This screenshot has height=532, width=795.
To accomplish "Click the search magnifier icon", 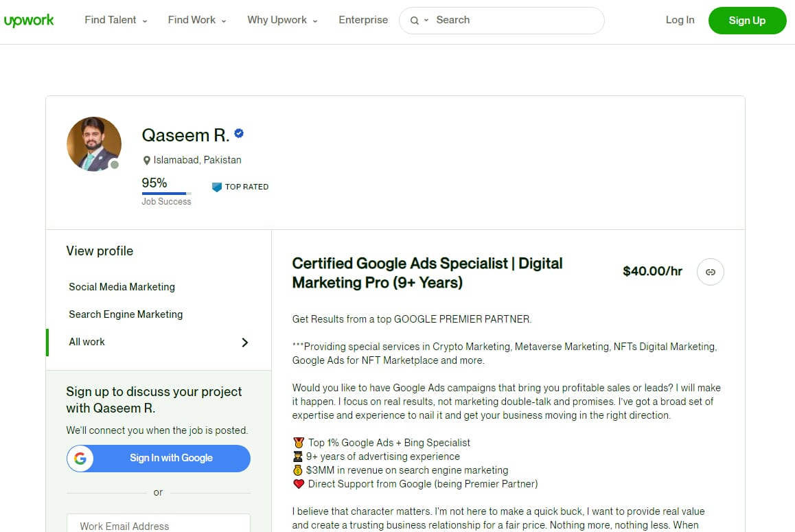I will point(415,21).
